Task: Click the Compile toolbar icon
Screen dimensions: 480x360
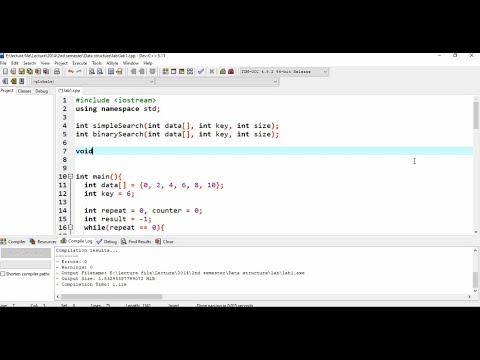Action: (x=165, y=71)
